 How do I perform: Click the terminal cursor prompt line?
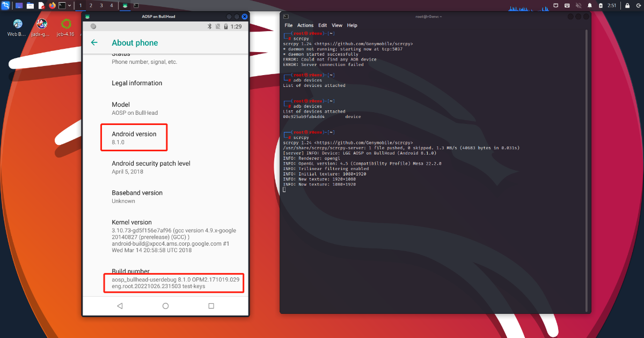[284, 190]
